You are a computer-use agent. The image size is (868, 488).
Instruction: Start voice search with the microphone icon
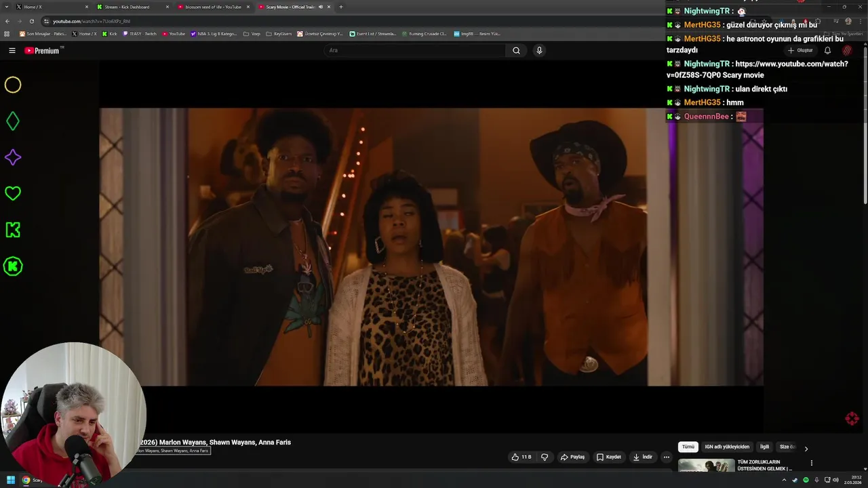[x=539, y=50]
